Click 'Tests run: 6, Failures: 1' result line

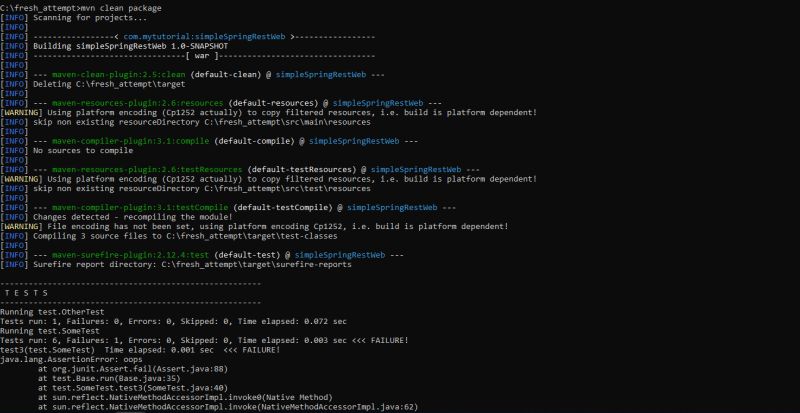(204, 341)
